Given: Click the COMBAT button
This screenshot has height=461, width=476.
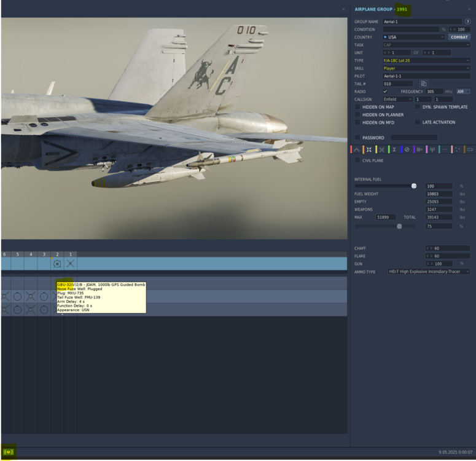Looking at the screenshot, I should pyautogui.click(x=459, y=37).
